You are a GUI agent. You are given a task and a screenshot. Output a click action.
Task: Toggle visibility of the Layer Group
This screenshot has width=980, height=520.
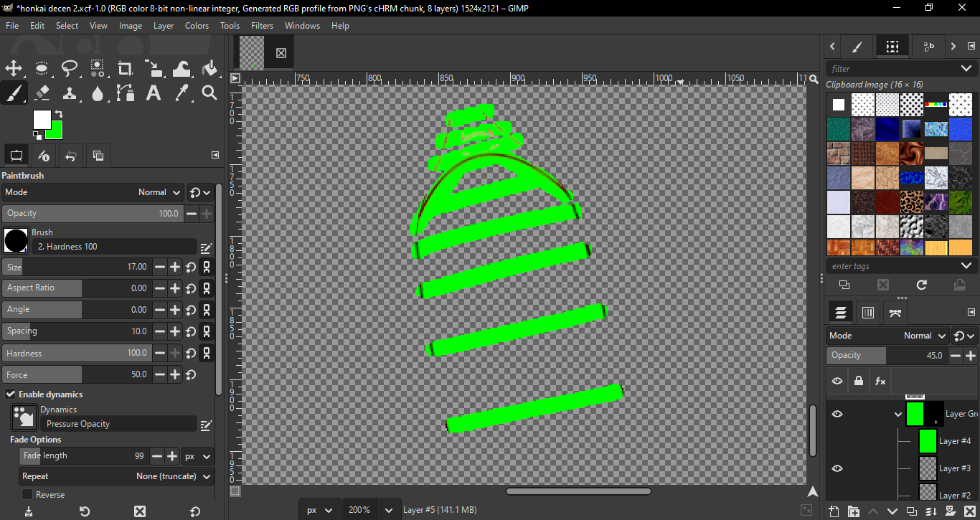(x=837, y=414)
